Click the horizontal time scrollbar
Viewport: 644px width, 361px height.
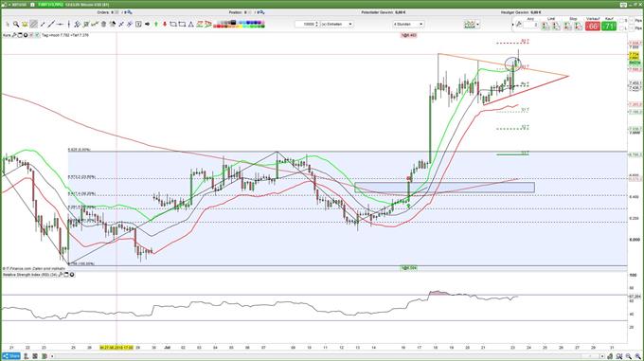point(327,356)
